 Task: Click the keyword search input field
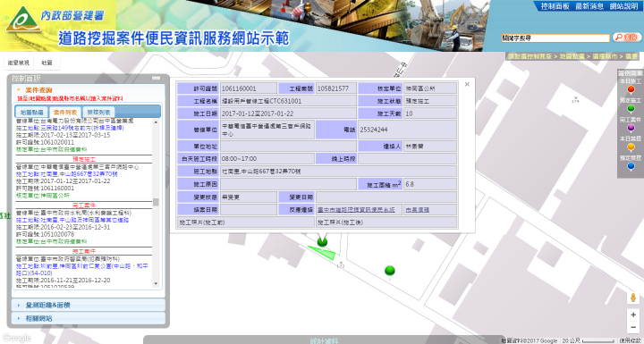555,38
